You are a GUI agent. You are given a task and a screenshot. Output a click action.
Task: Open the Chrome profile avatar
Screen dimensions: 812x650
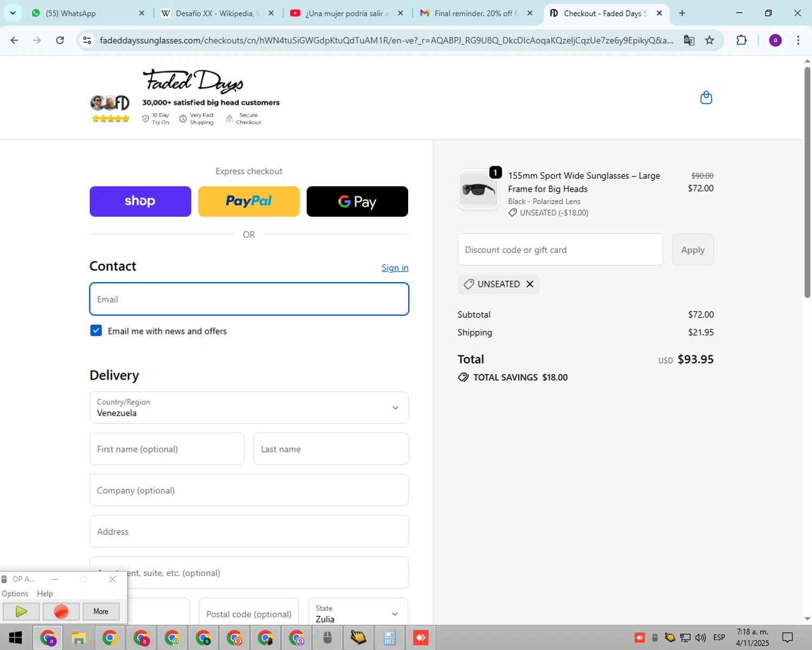click(x=775, y=40)
